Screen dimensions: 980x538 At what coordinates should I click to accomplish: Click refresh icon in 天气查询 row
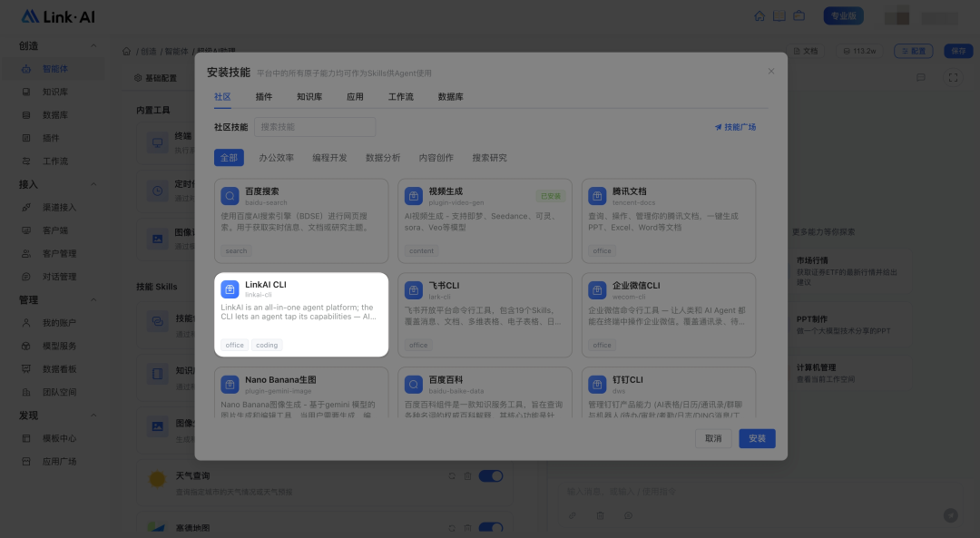coord(452,476)
